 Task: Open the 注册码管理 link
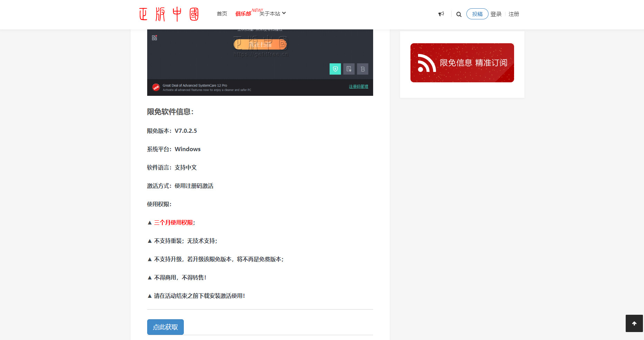358,86
